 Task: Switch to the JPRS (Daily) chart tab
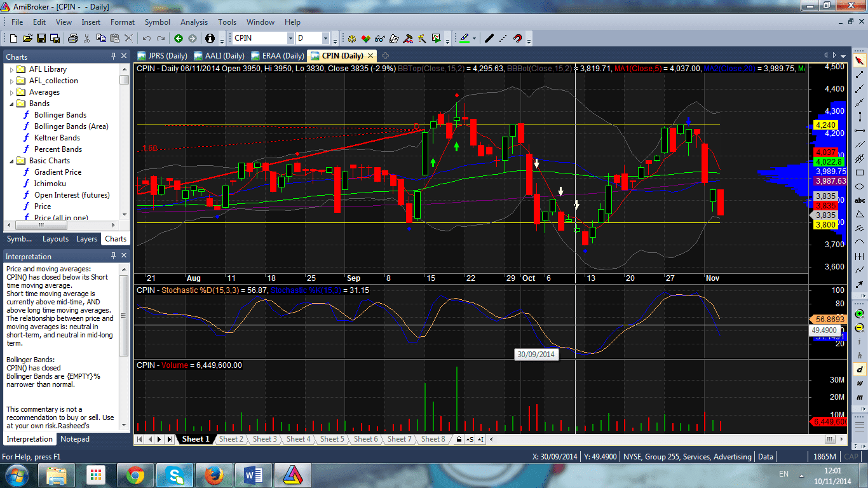point(162,56)
